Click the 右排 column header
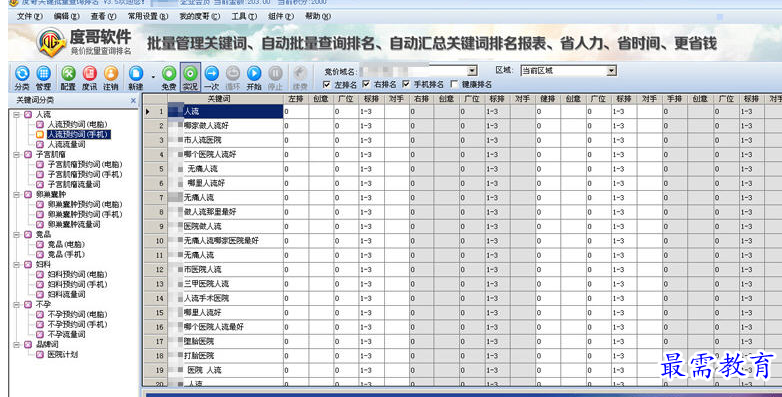Viewport: 782px width, 397px height. (x=421, y=99)
